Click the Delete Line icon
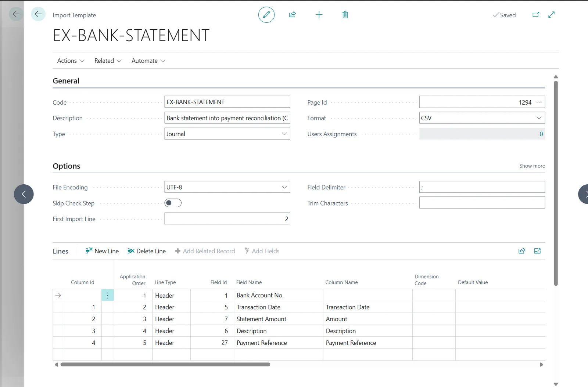This screenshot has width=588, height=387. tap(131, 251)
